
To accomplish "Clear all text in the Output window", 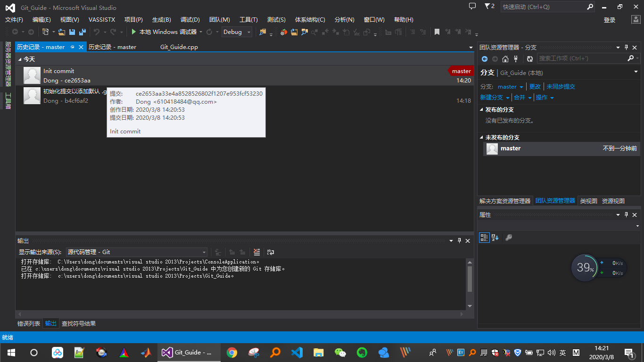I will (x=256, y=252).
